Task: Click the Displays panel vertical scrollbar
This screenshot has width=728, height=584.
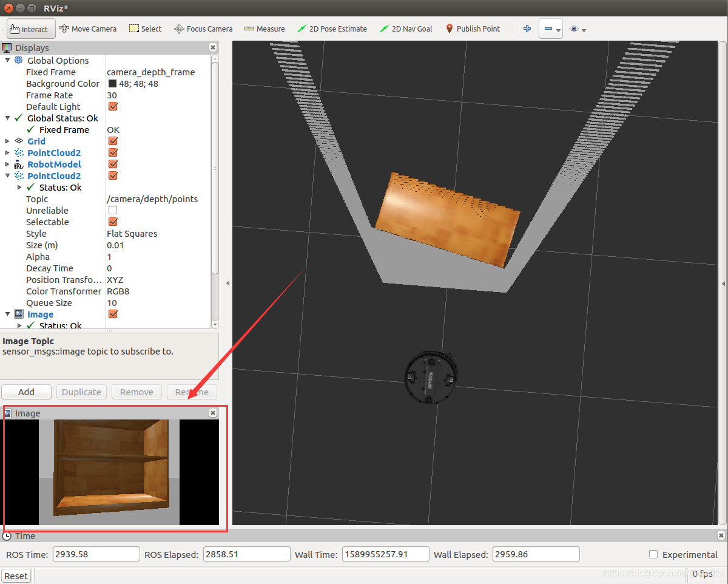Action: point(215,167)
